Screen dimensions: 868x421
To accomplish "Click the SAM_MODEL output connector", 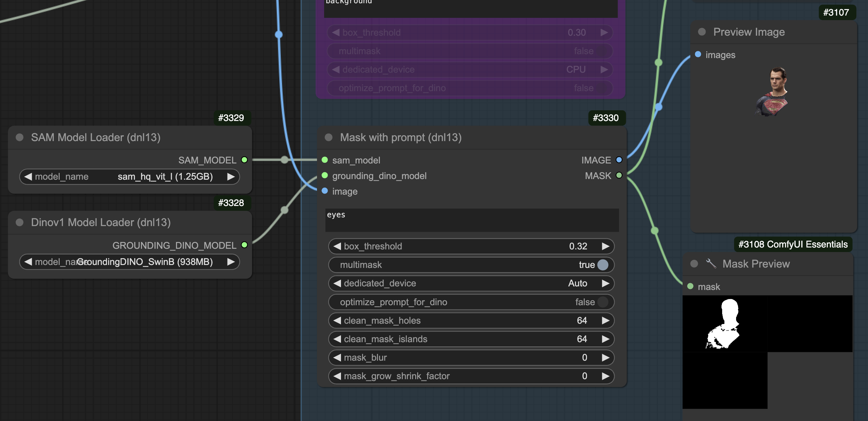I will pyautogui.click(x=245, y=160).
